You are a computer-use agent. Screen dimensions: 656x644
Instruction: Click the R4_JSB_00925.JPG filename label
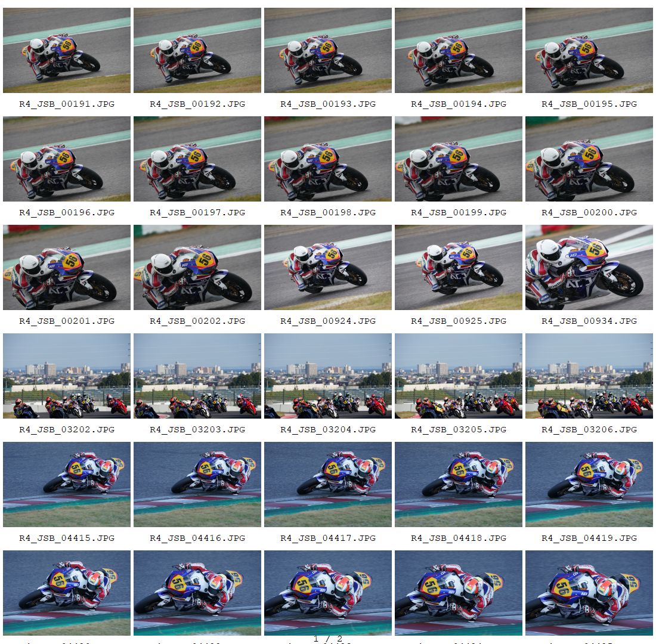459,321
